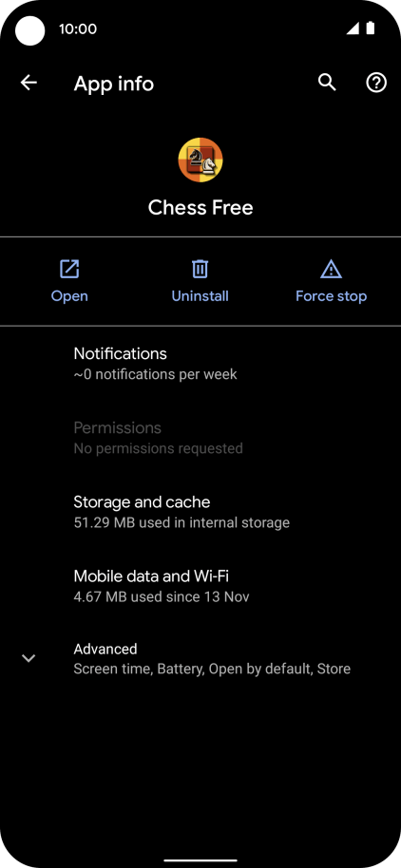The height and width of the screenshot is (868, 401).
Task: Open Notifications settings
Action: pyautogui.click(x=200, y=363)
